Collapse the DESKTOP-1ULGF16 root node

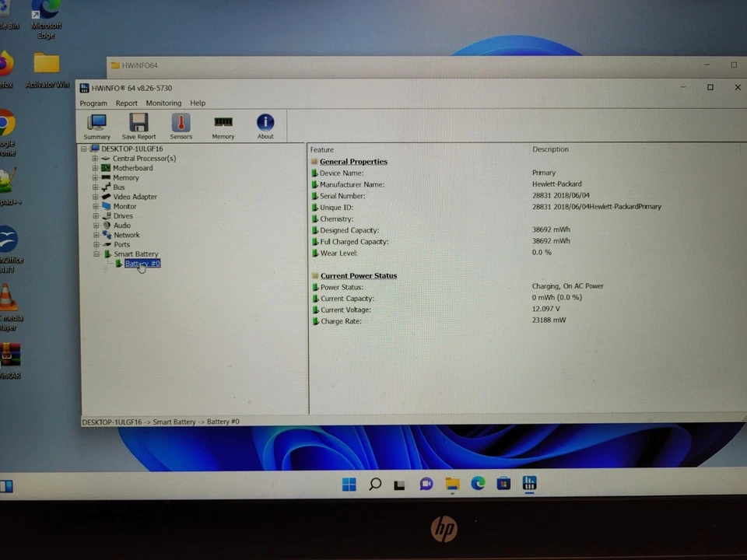84,149
